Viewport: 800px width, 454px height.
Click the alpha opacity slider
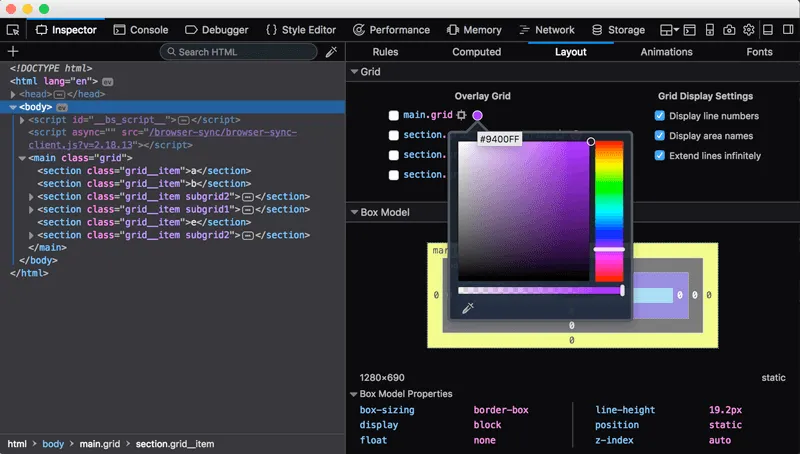coord(541,290)
